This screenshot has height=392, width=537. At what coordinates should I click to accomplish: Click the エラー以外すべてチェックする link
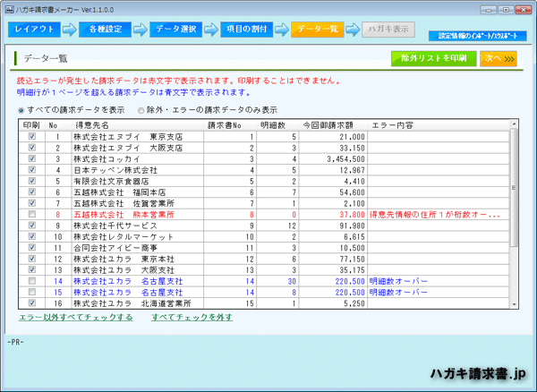[76, 318]
